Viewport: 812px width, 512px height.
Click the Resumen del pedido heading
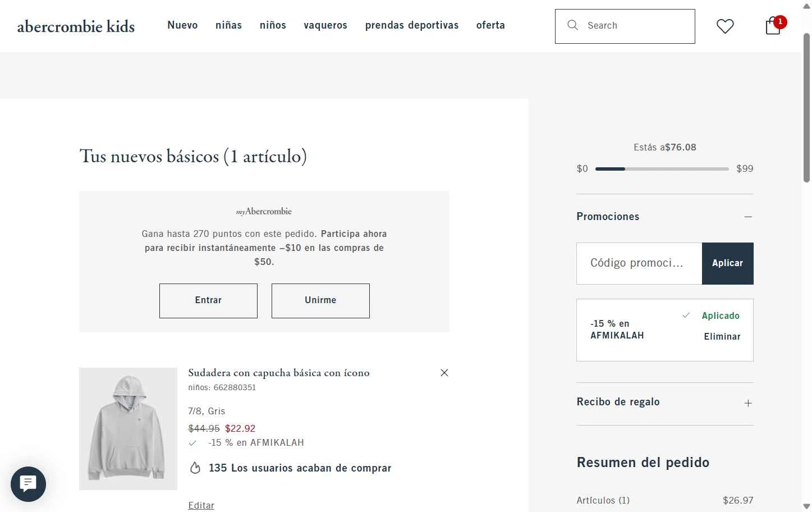(x=643, y=463)
